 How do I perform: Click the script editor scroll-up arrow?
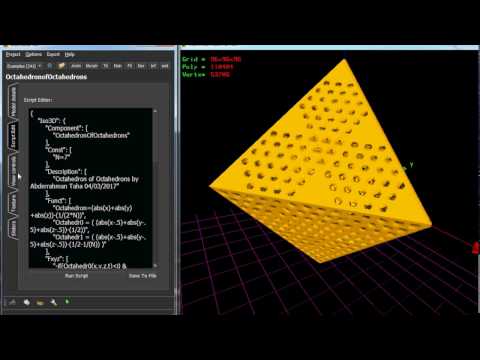[155, 111]
